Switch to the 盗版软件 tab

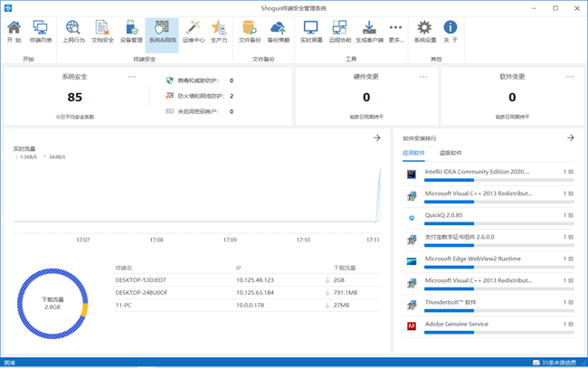coord(450,154)
